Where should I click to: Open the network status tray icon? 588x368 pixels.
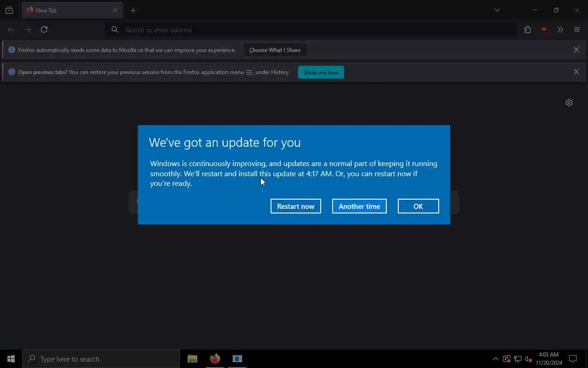tap(518, 359)
